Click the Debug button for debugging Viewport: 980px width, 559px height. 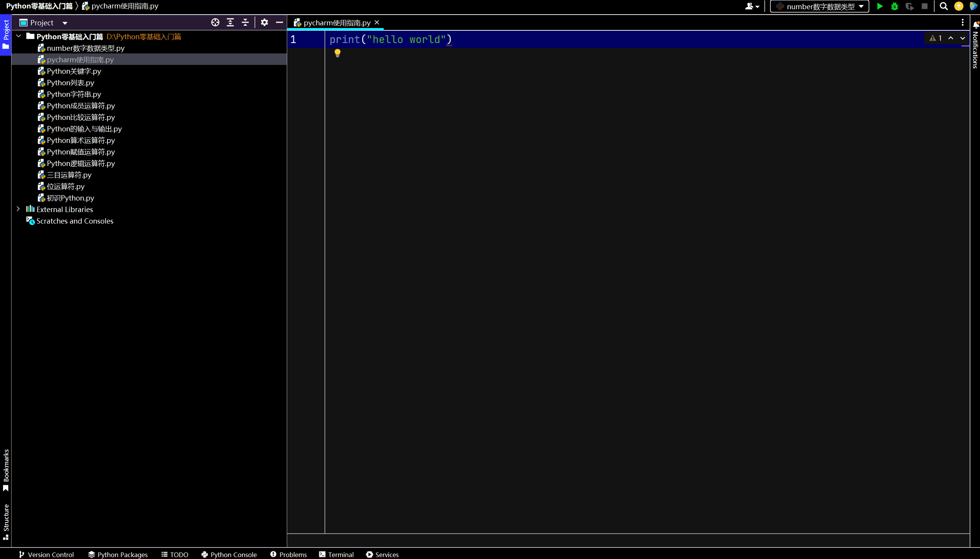[x=894, y=6]
